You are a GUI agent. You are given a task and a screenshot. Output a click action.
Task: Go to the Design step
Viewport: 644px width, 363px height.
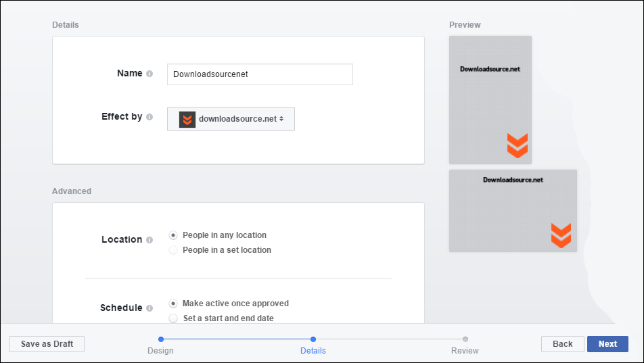160,351
